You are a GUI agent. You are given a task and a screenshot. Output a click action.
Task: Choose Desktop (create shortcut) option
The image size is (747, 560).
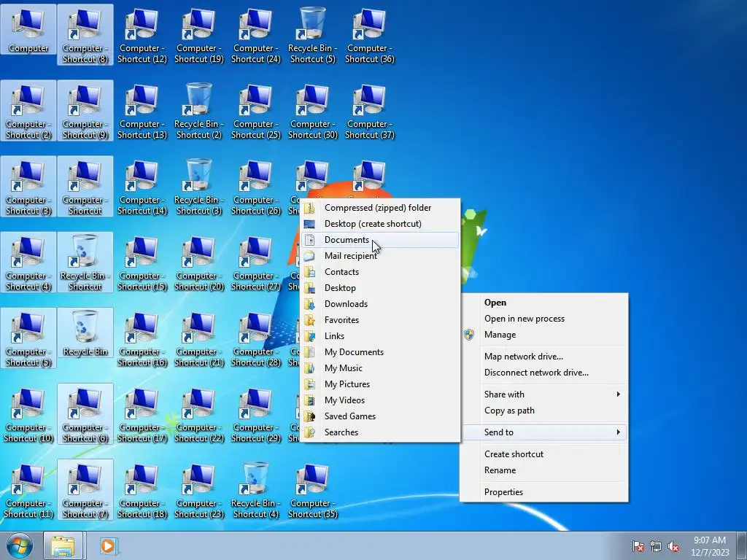pyautogui.click(x=379, y=224)
